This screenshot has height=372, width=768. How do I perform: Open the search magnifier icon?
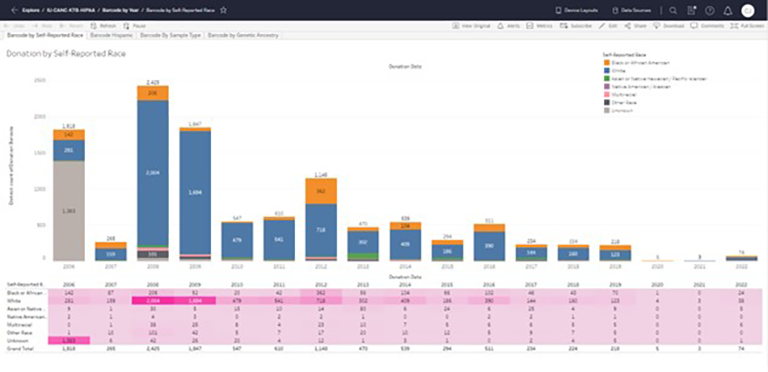point(673,10)
